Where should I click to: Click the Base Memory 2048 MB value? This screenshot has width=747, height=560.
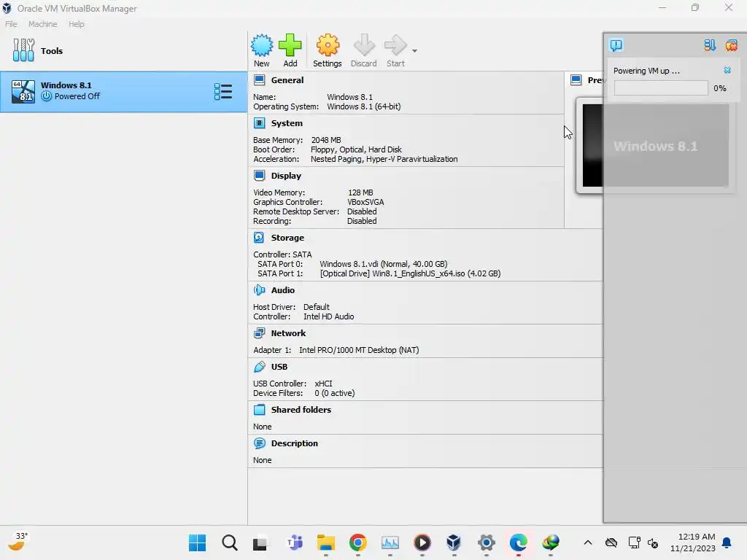[x=326, y=140]
